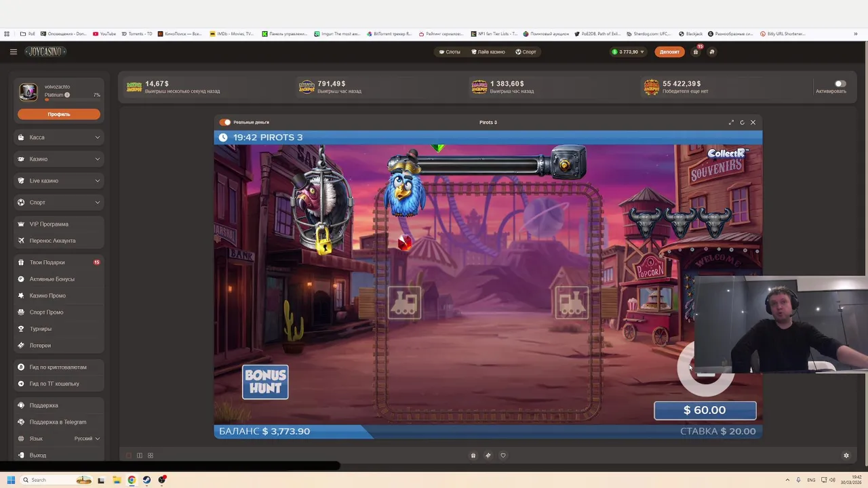
Task: Open Поддержка в Telegram
Action: click(x=59, y=422)
